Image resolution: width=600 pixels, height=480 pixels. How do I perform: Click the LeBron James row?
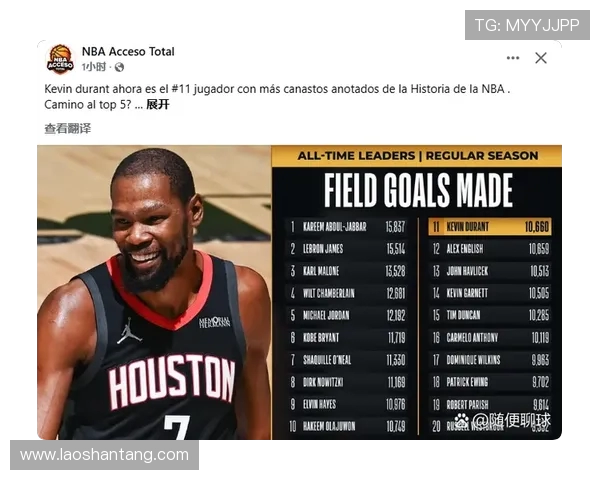(347, 249)
